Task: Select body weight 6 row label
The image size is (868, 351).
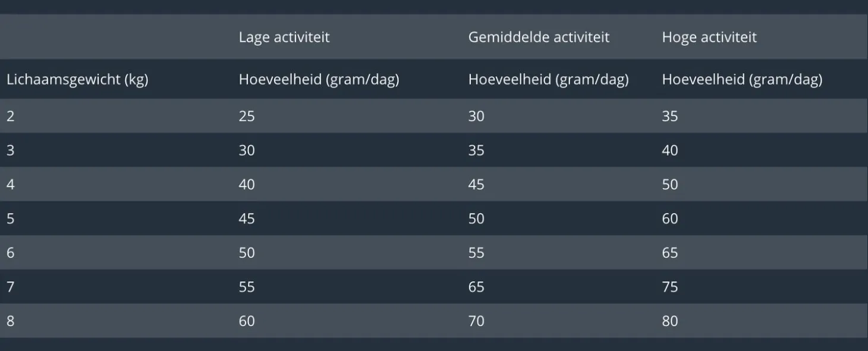Action: coord(11,253)
